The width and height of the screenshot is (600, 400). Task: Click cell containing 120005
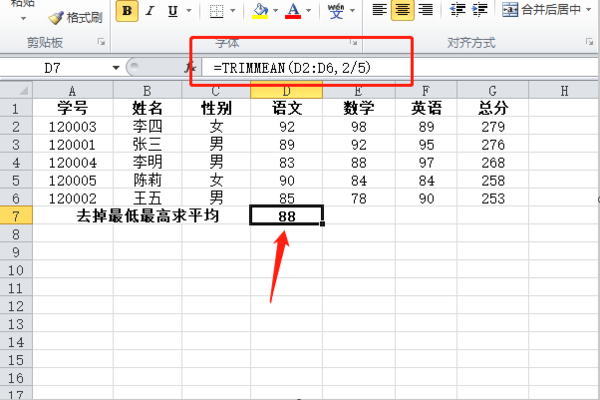[73, 180]
